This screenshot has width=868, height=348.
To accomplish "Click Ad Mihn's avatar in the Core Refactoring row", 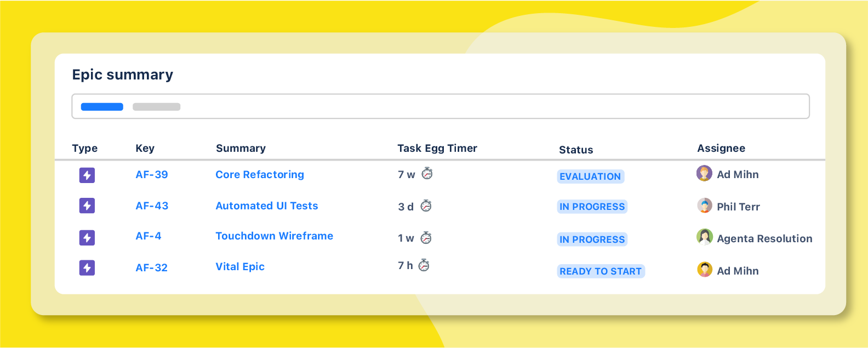I will tap(705, 174).
